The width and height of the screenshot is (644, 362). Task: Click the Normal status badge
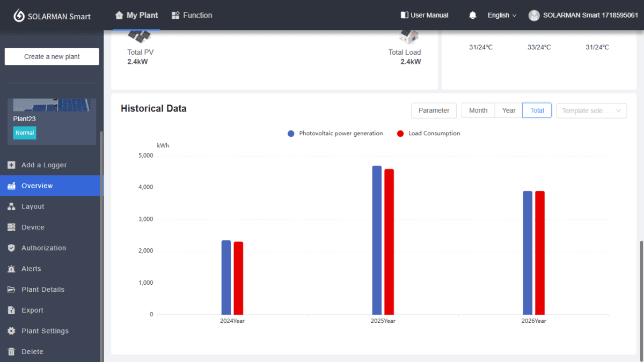click(25, 132)
